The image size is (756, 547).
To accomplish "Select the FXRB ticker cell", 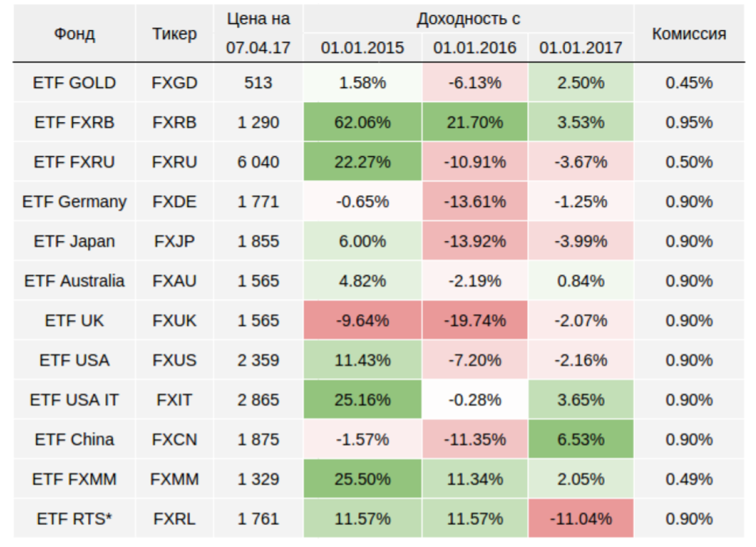I will coord(174,122).
